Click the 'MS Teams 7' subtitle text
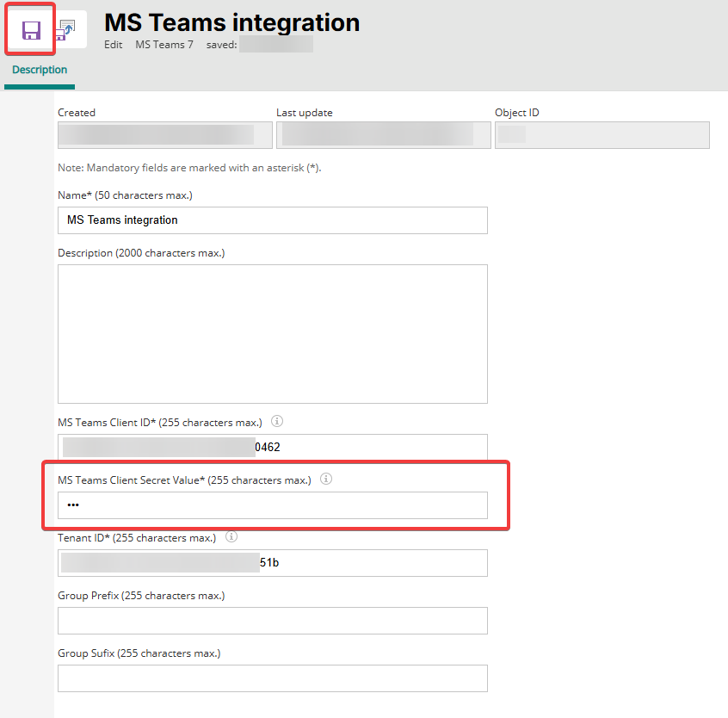This screenshot has height=718, width=728. coord(164,45)
